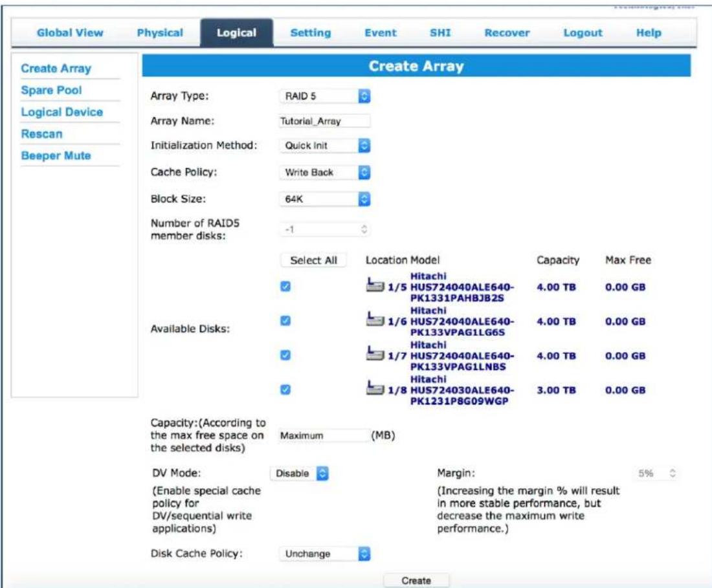This screenshot has width=712, height=588.
Task: Click the Create button
Action: point(416,580)
